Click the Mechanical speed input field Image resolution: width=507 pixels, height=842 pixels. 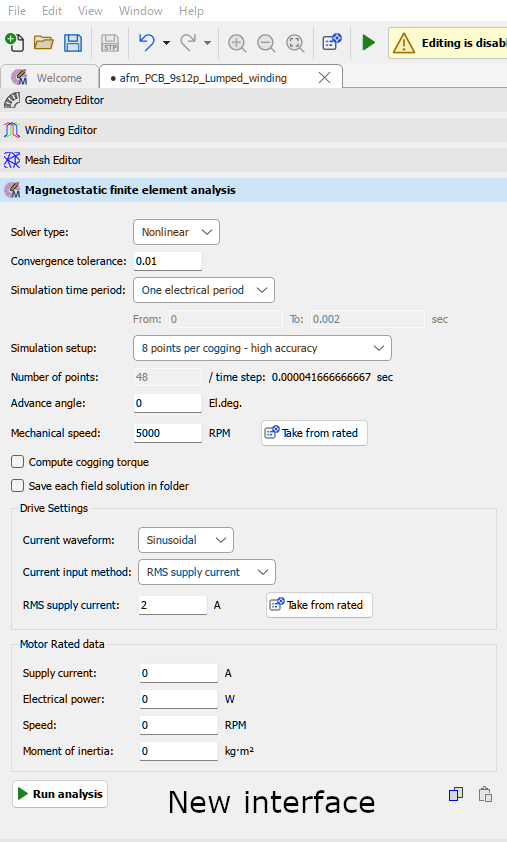click(x=168, y=433)
